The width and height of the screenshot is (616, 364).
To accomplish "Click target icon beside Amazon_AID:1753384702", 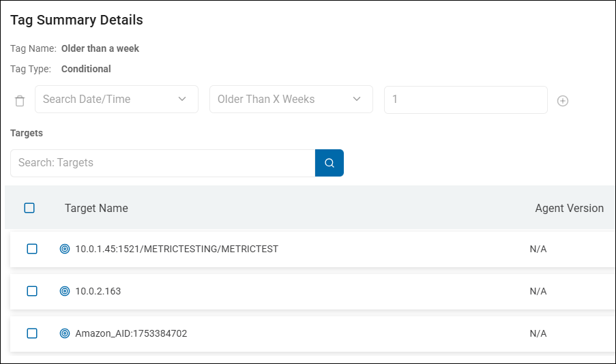I will pyautogui.click(x=65, y=333).
